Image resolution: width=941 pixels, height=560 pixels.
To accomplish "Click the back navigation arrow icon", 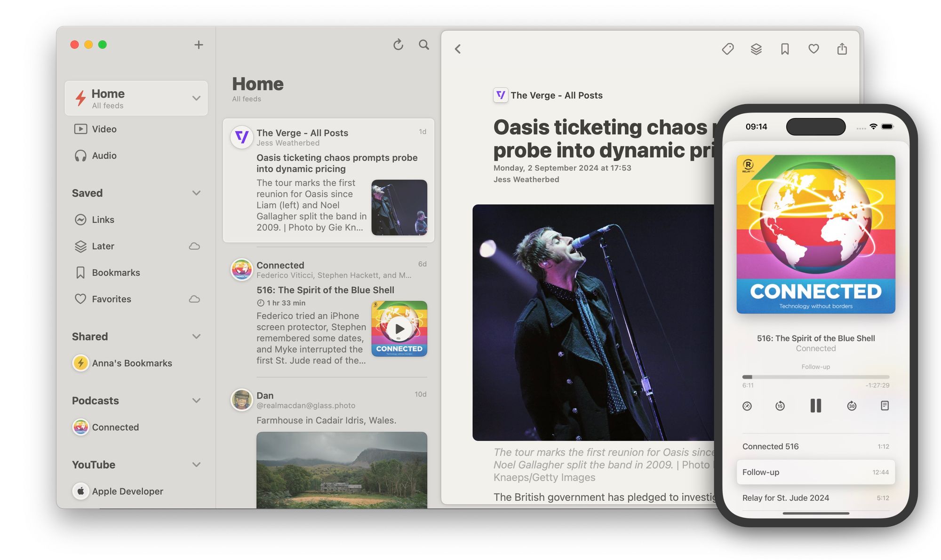I will (457, 47).
